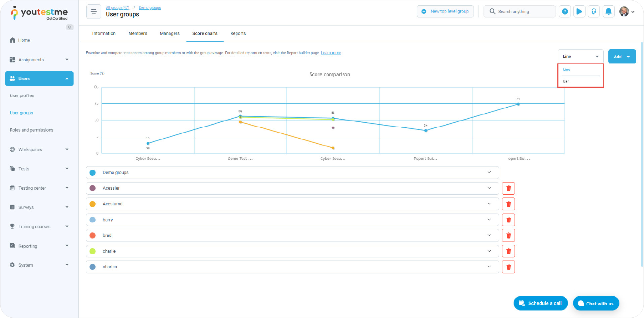Follow the Learn more link
Screen dimensions: 644x318
click(331, 53)
